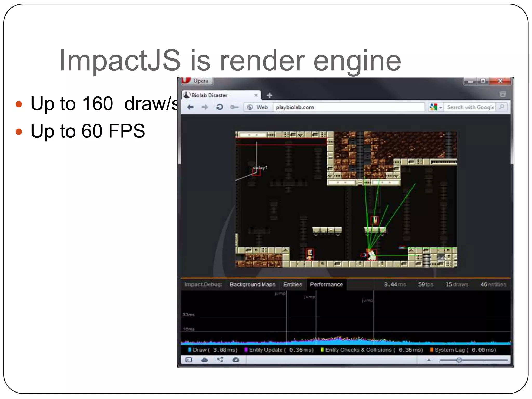
Task: Click the Up to 60 FPS bullet
Action: 88,131
